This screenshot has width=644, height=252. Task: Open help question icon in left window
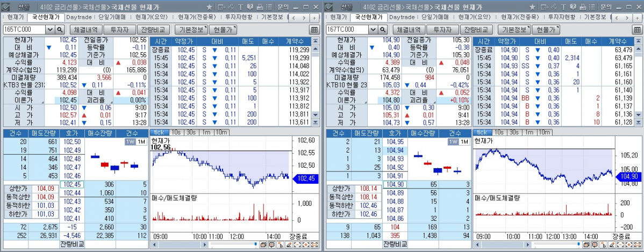251,7
